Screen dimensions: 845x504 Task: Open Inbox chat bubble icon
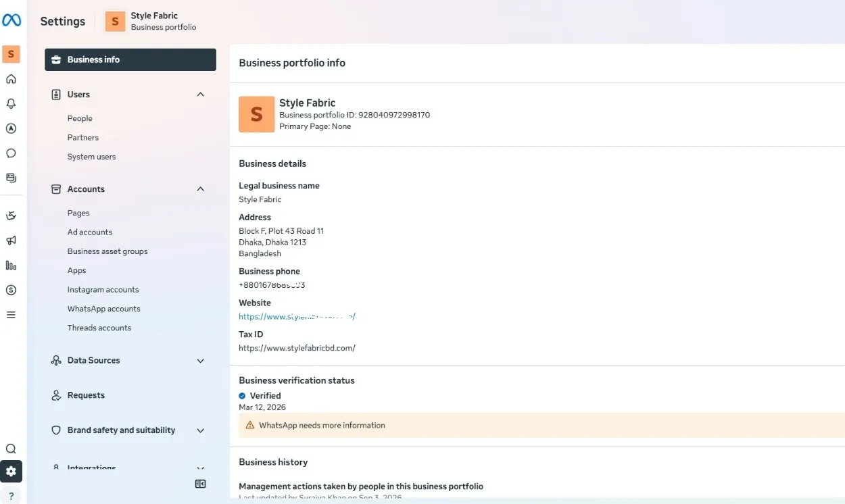pos(11,153)
